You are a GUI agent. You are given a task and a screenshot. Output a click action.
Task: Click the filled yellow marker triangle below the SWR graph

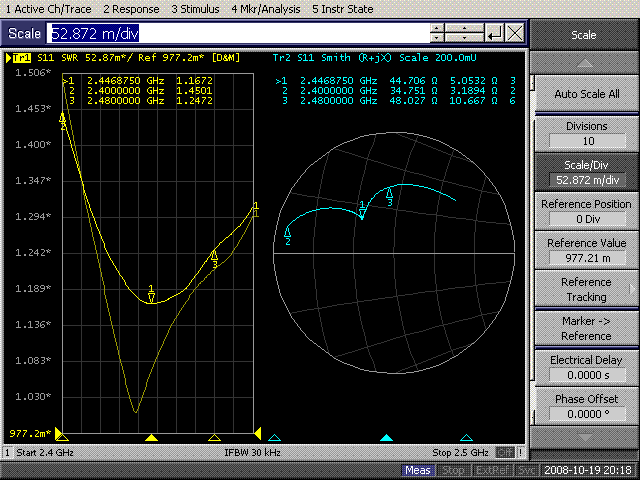click(x=151, y=438)
